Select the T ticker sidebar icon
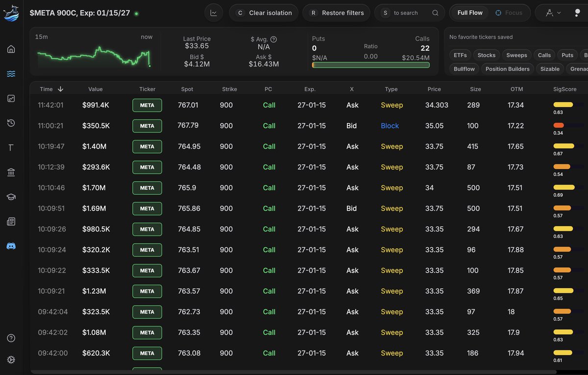This screenshot has height=375, width=588. (x=11, y=147)
